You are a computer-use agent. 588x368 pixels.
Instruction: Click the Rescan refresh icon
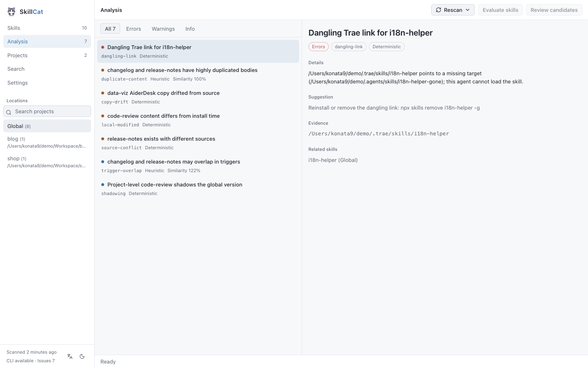coord(439,10)
